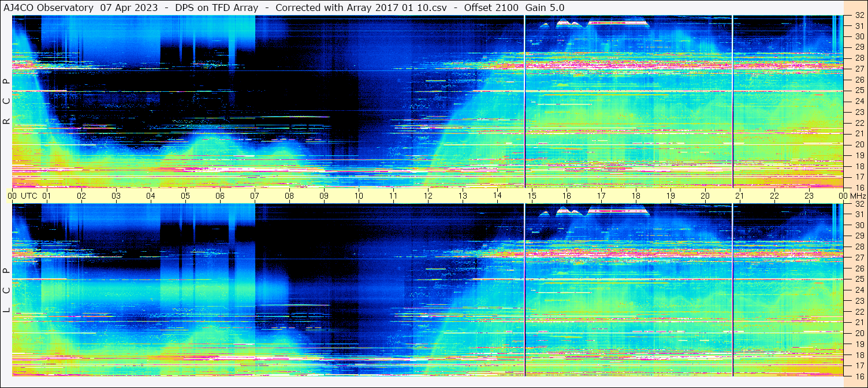The image size is (868, 388).
Task: Select hour 11 on the time axis
Action: click(393, 196)
